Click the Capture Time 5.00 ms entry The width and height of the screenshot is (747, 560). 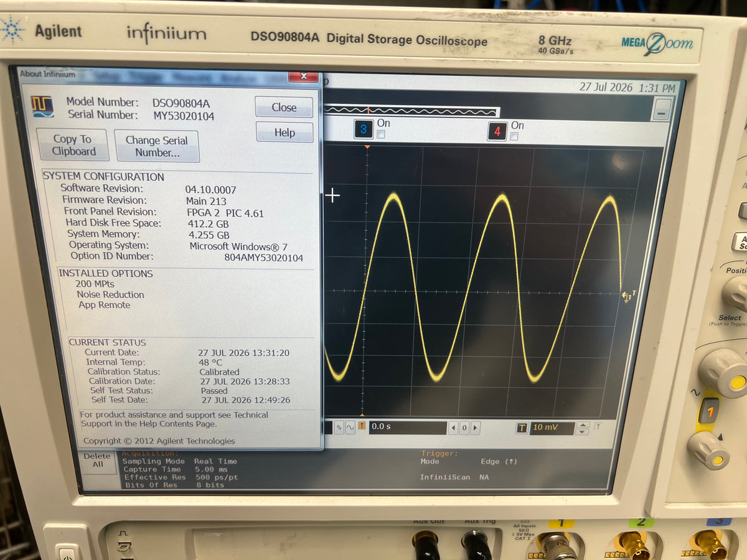click(x=176, y=469)
